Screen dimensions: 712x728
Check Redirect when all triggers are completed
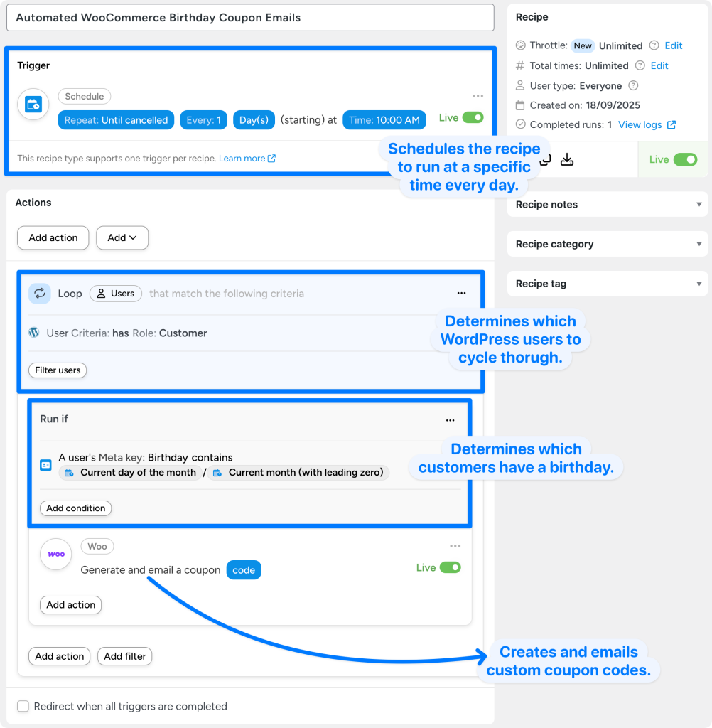(x=23, y=706)
